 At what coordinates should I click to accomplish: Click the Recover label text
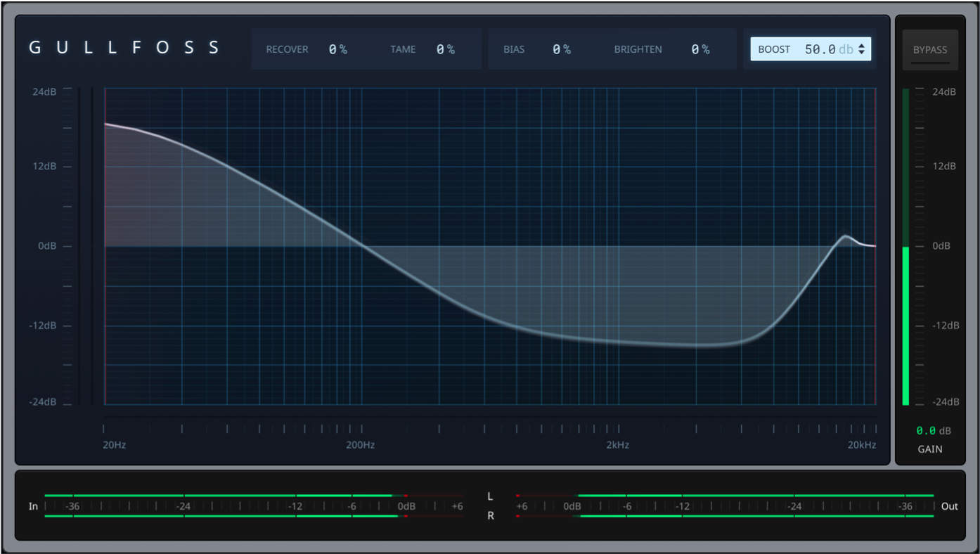[x=287, y=49]
